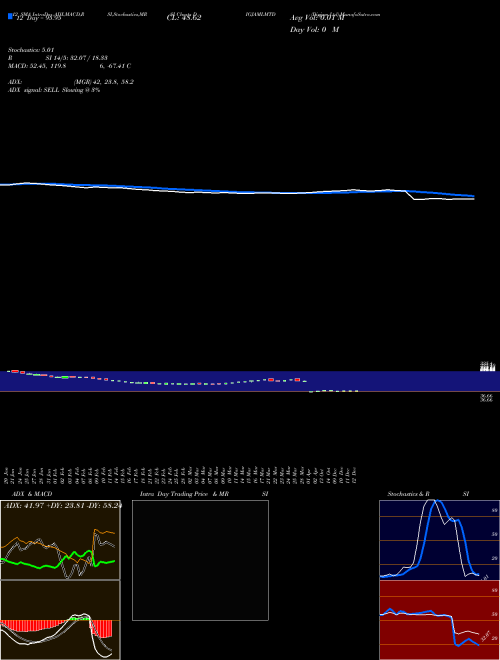
Task: Click the 'MACD: 52.45, 119.8' reading
Action: [x=37, y=66]
